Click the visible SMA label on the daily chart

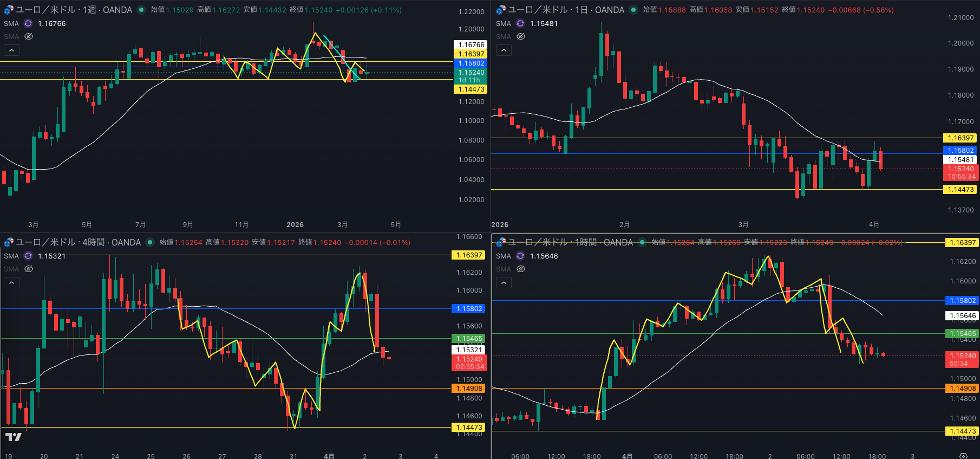(503, 23)
